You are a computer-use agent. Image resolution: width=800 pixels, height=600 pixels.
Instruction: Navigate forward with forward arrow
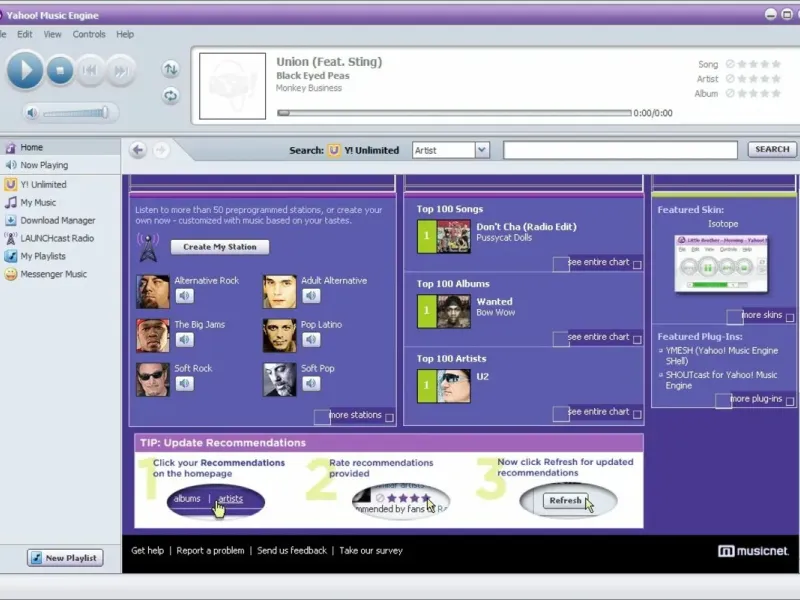click(x=161, y=150)
